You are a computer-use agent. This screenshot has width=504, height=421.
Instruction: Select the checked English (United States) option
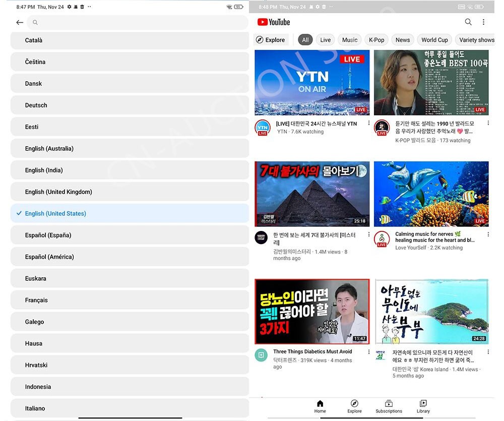130,213
